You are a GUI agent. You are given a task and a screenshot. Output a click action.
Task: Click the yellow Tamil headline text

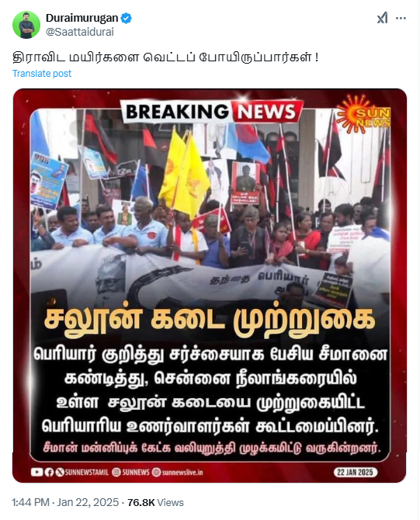pos(210,320)
